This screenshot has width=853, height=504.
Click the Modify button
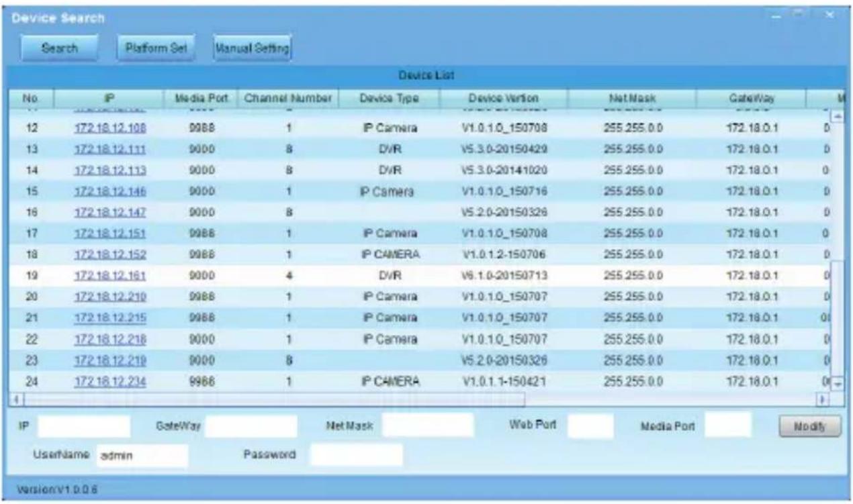coord(809,425)
